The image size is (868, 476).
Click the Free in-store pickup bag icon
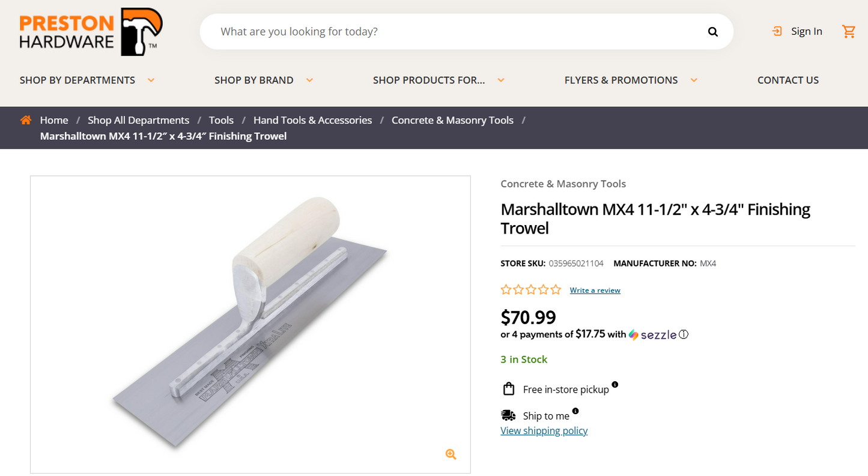point(508,388)
